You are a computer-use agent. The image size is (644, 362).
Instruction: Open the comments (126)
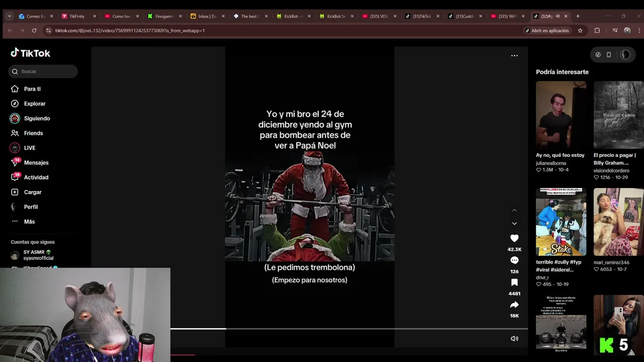pyautogui.click(x=514, y=260)
